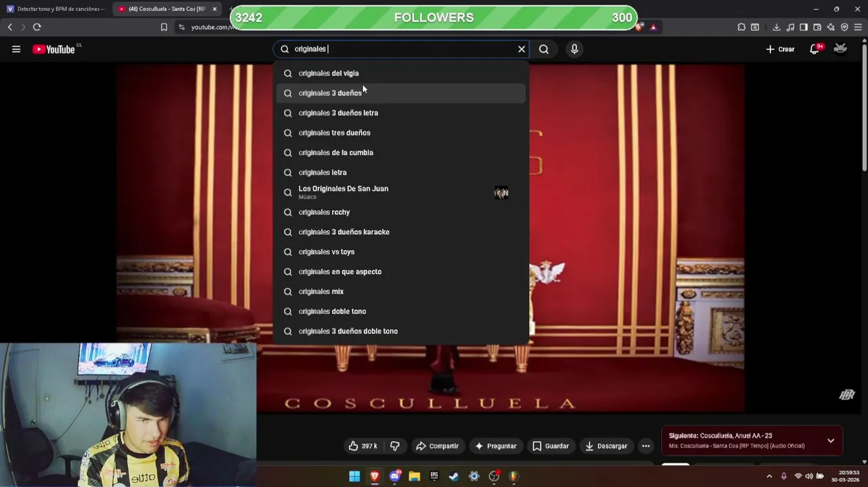Open the Compartir share dialog
The width and height of the screenshot is (868, 487).
(437, 446)
